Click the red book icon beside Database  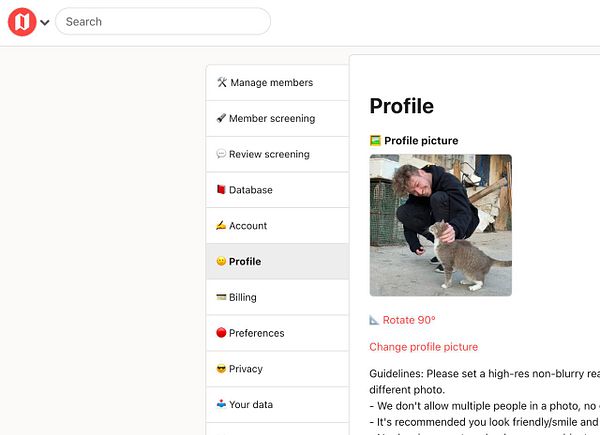[221, 190]
